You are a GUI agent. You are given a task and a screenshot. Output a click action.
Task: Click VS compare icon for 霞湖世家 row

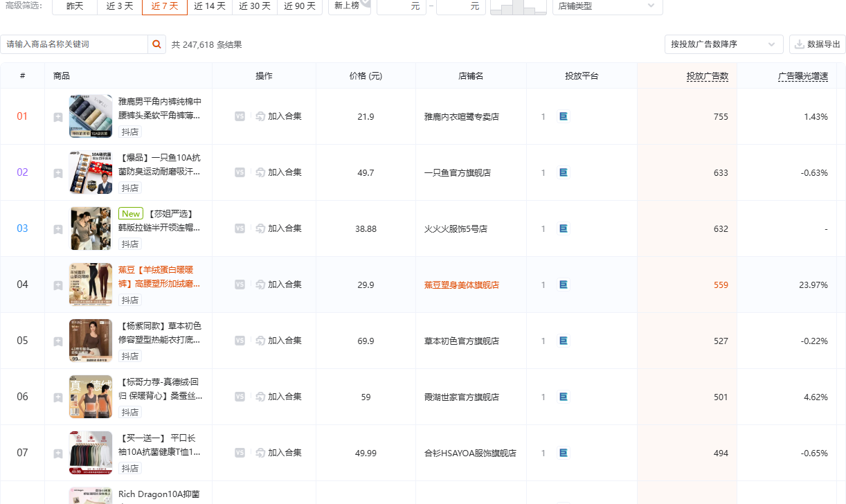pos(240,397)
